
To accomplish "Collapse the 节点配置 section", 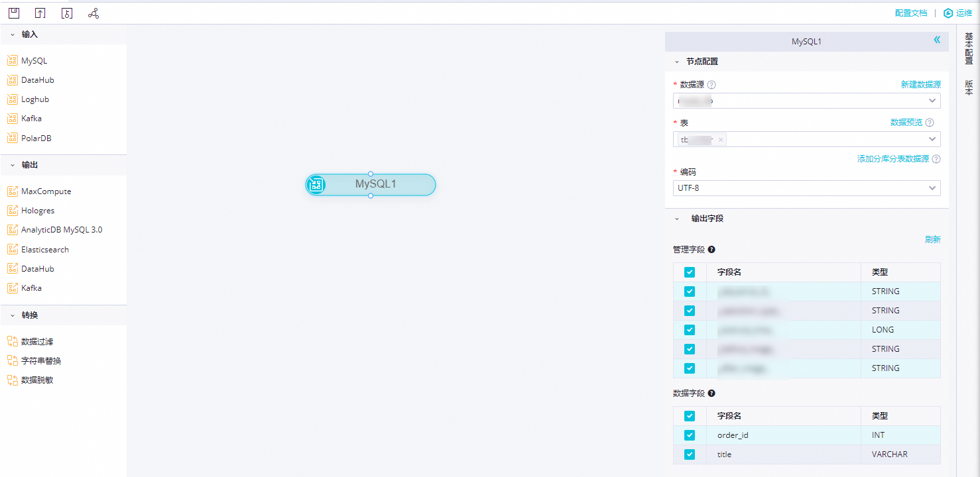I will tap(677, 62).
